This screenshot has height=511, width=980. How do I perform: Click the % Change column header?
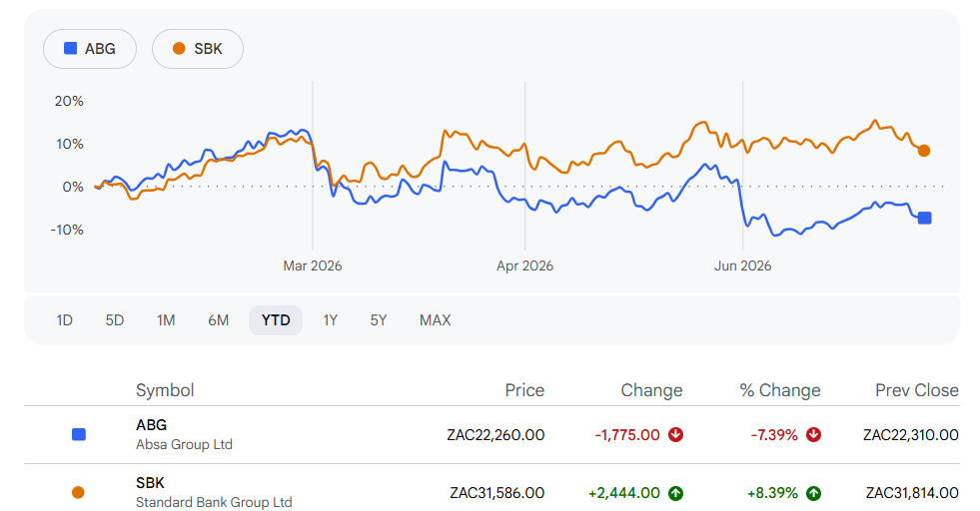tap(780, 390)
